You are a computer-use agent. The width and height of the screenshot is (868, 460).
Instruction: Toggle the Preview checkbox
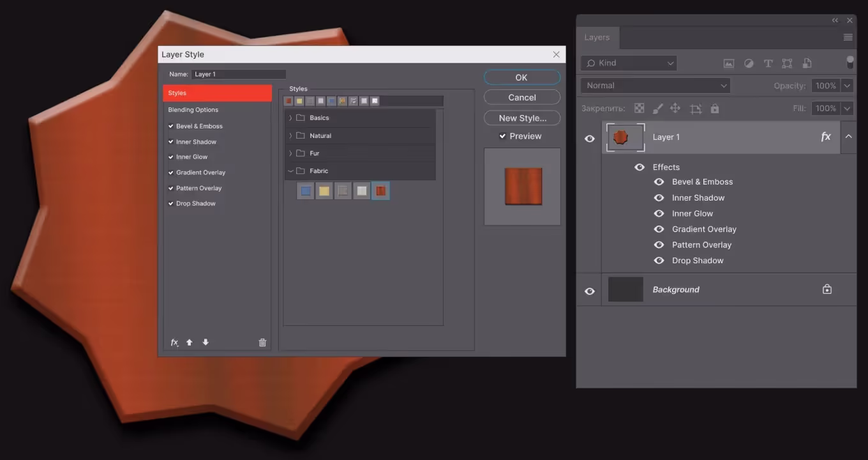pyautogui.click(x=502, y=136)
